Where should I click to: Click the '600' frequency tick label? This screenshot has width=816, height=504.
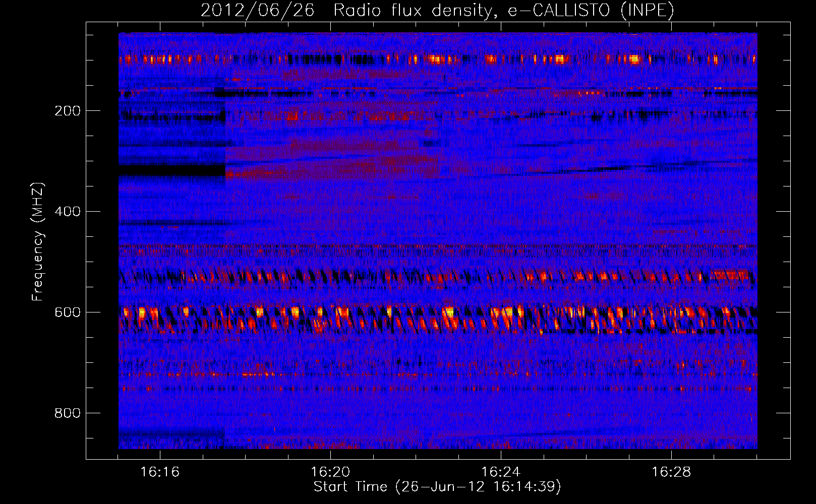point(68,312)
